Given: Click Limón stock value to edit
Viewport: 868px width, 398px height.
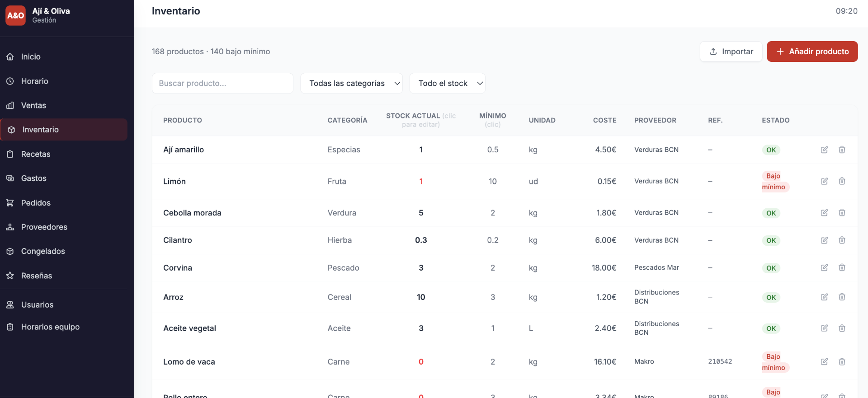Looking at the screenshot, I should (421, 181).
